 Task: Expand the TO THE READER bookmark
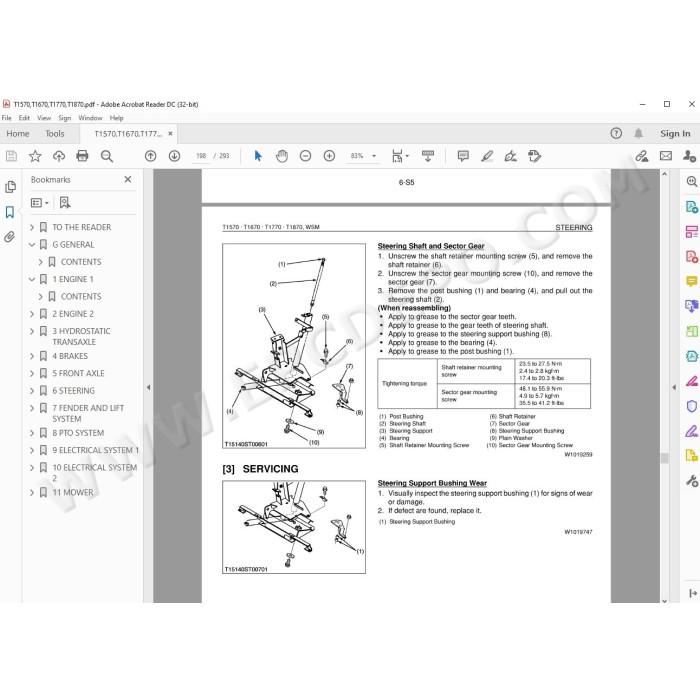pos(32,227)
